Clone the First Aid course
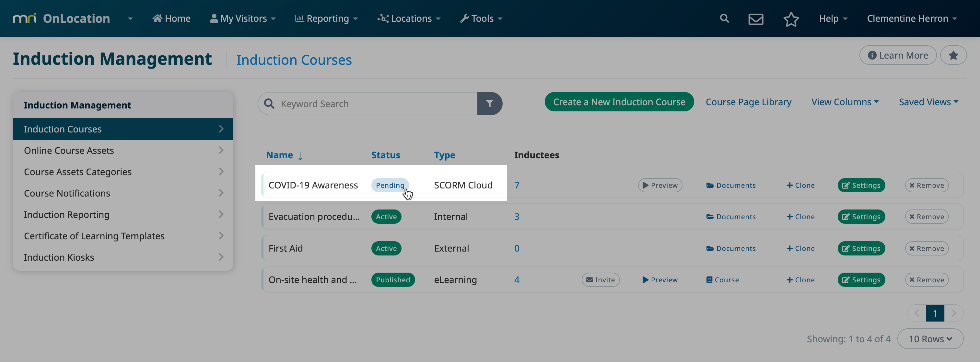Screen dimensions: 980x362 (x=800, y=248)
